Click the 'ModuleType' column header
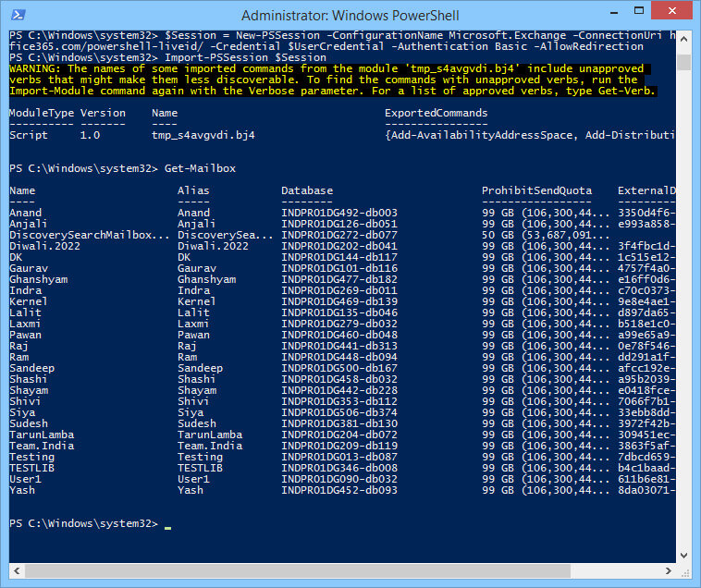The width and height of the screenshot is (701, 588). point(42,113)
